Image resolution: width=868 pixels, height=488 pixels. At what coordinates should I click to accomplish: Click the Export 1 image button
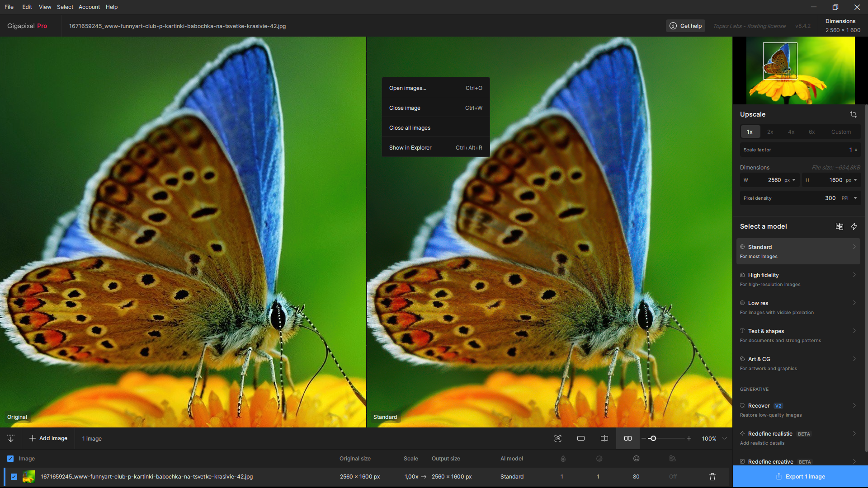coord(800,477)
